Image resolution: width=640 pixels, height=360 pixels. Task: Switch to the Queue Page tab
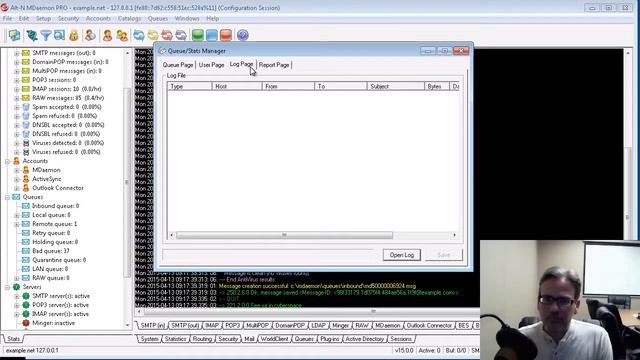[178, 65]
